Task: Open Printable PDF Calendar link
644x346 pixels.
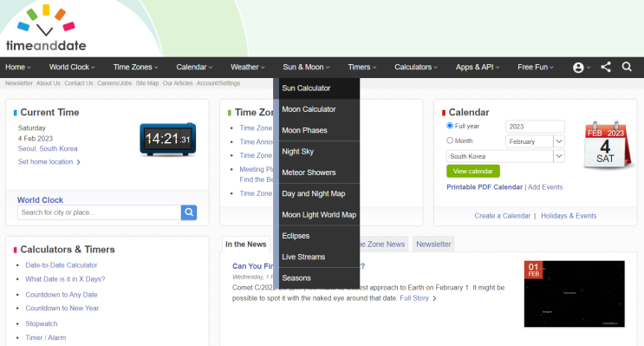Action: pyautogui.click(x=485, y=187)
